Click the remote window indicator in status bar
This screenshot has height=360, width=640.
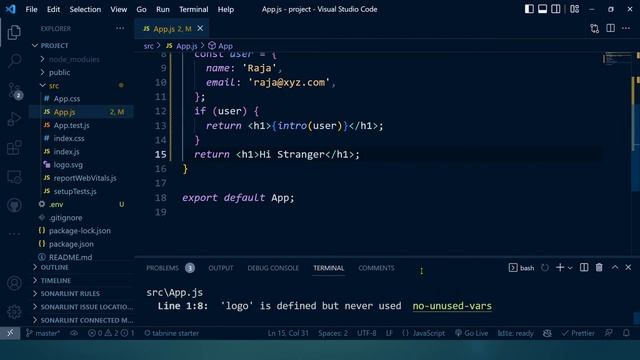pos(10,333)
